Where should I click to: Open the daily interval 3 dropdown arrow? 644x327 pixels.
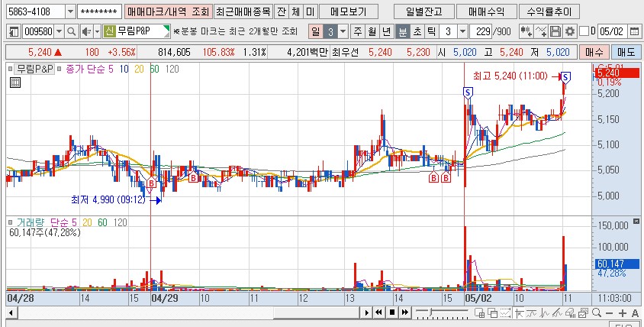point(343,31)
